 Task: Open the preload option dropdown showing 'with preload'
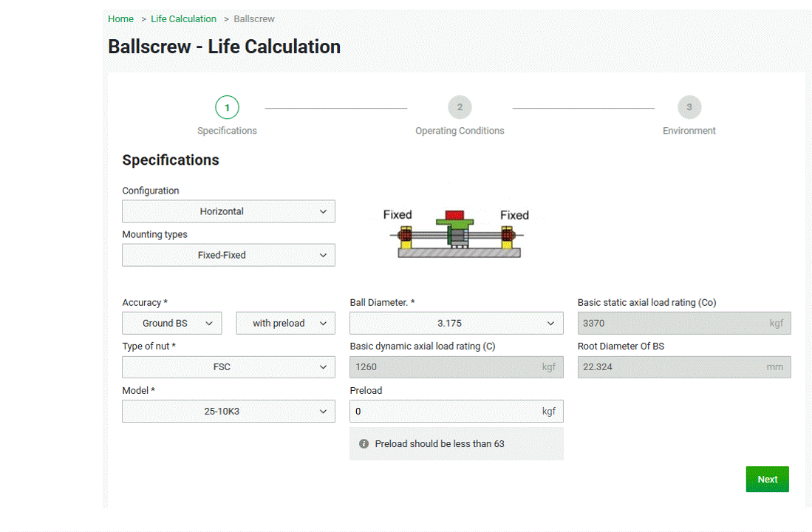click(285, 323)
